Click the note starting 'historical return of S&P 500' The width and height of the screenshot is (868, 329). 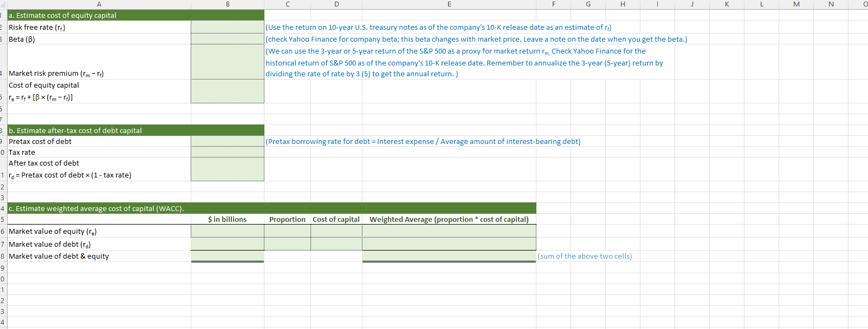[x=464, y=63]
